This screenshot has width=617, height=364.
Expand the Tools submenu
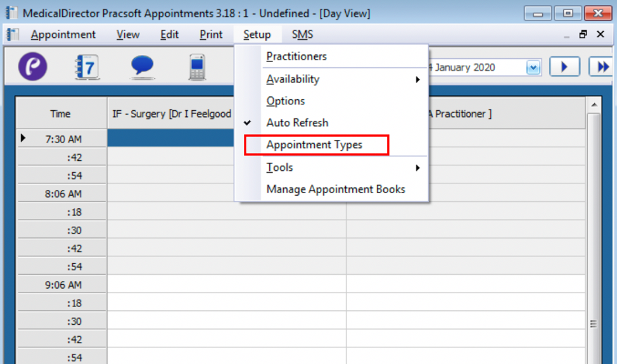279,167
